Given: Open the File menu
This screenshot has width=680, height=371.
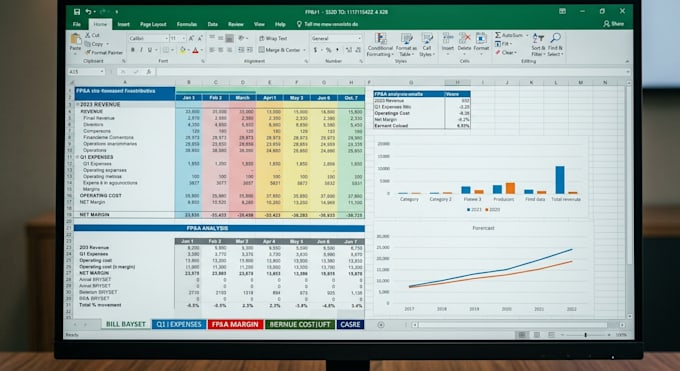Looking at the screenshot, I should click(77, 24).
